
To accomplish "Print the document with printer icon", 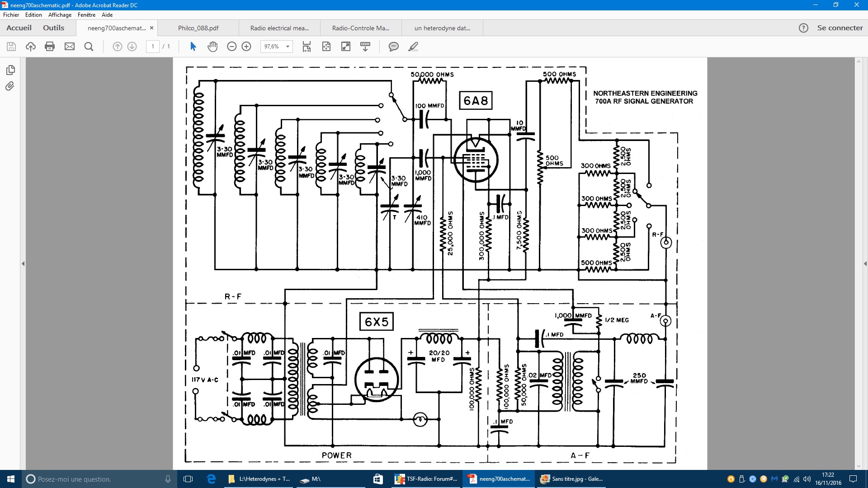I will (50, 47).
